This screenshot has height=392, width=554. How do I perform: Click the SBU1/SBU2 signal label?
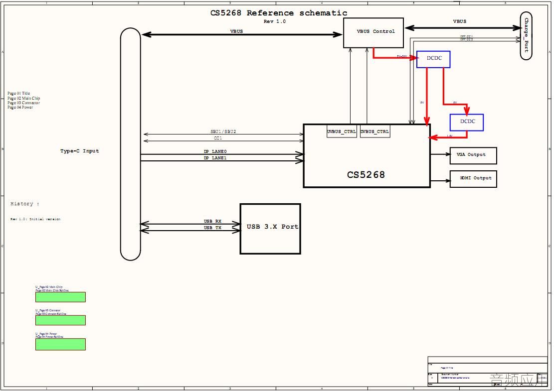[223, 131]
